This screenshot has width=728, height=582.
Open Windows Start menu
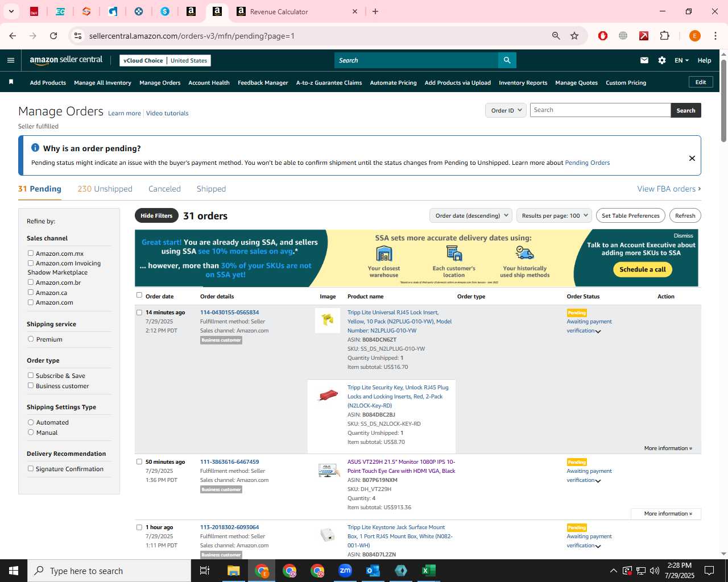tap(14, 571)
